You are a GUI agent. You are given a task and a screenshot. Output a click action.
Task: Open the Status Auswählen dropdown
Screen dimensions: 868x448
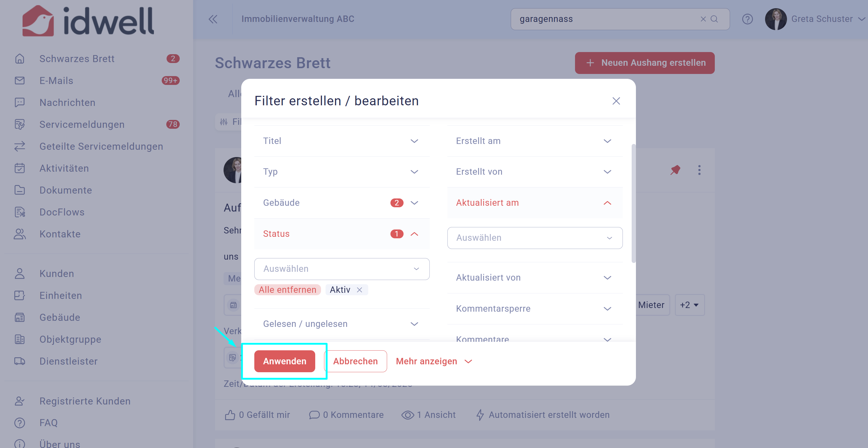[x=342, y=269]
